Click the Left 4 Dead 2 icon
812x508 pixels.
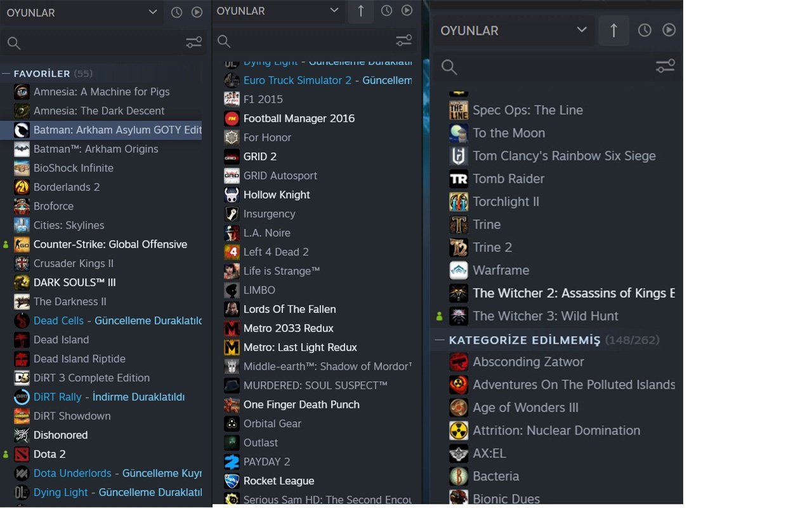click(x=232, y=252)
